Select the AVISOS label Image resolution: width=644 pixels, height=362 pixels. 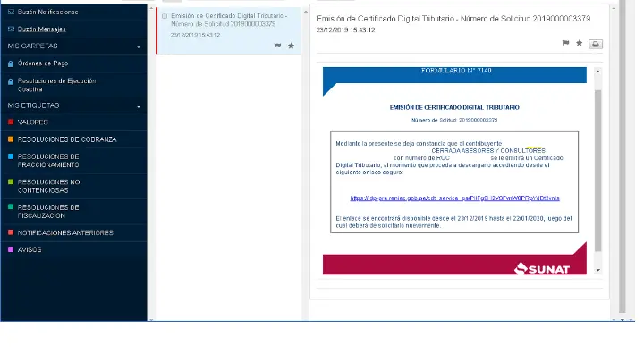pyautogui.click(x=30, y=249)
